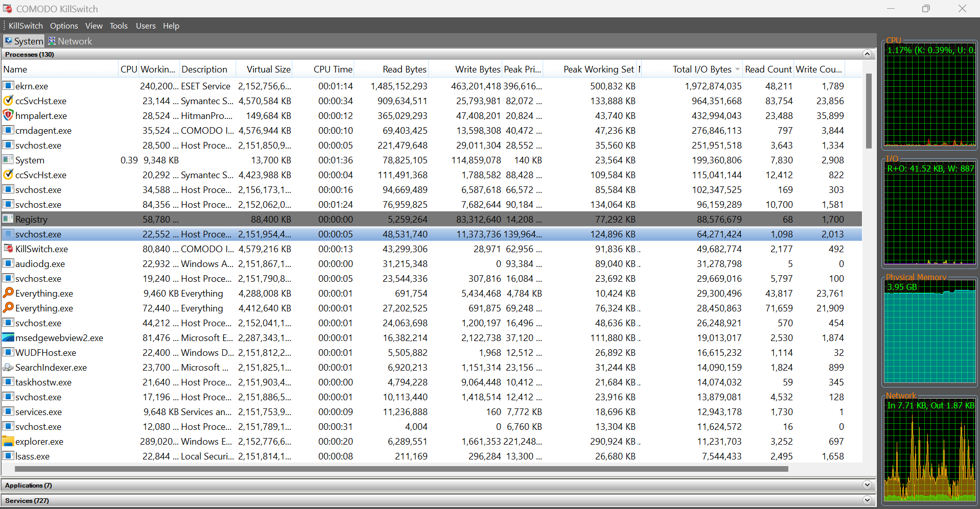This screenshot has width=980, height=509.
Task: Click the COMODO KillSwitch title bar icon
Action: click(x=7, y=9)
